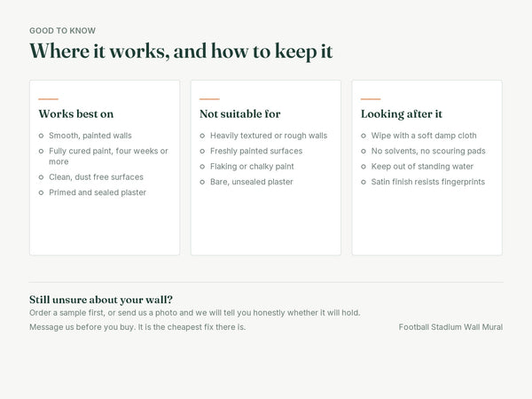Click bullet icon beside 'Heavily textured or rough walls'

coord(202,136)
